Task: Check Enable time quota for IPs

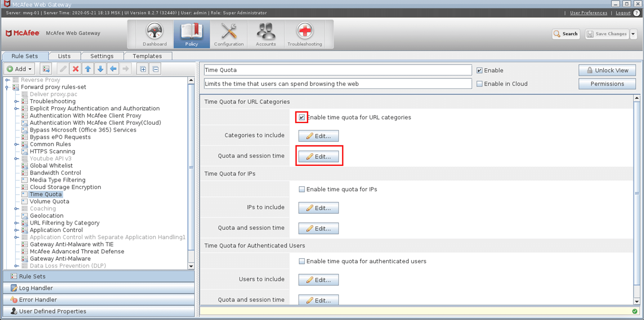Action: (302, 190)
